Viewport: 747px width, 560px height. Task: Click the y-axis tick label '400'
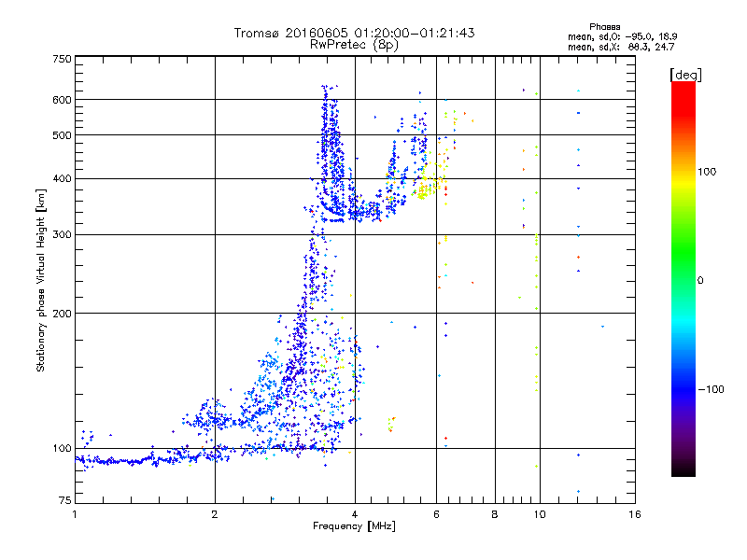(62, 179)
